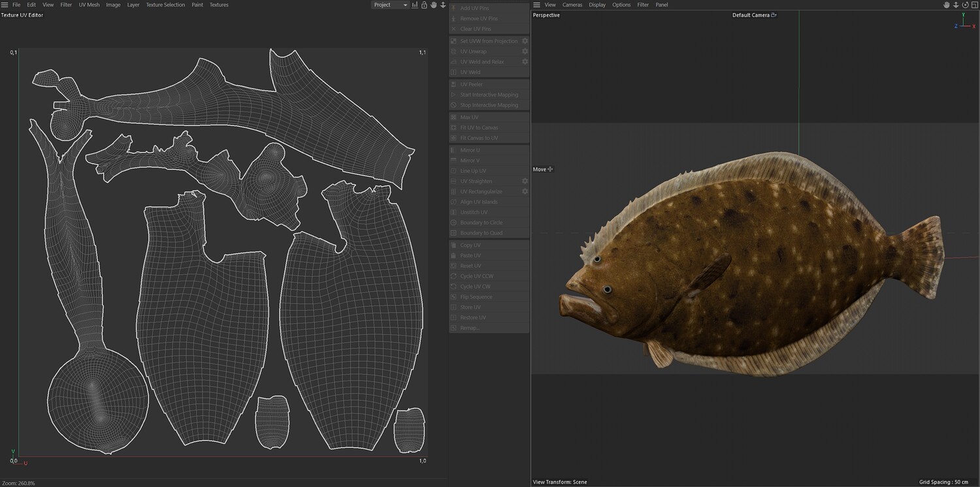Open the viewport Cameras menu

point(572,5)
